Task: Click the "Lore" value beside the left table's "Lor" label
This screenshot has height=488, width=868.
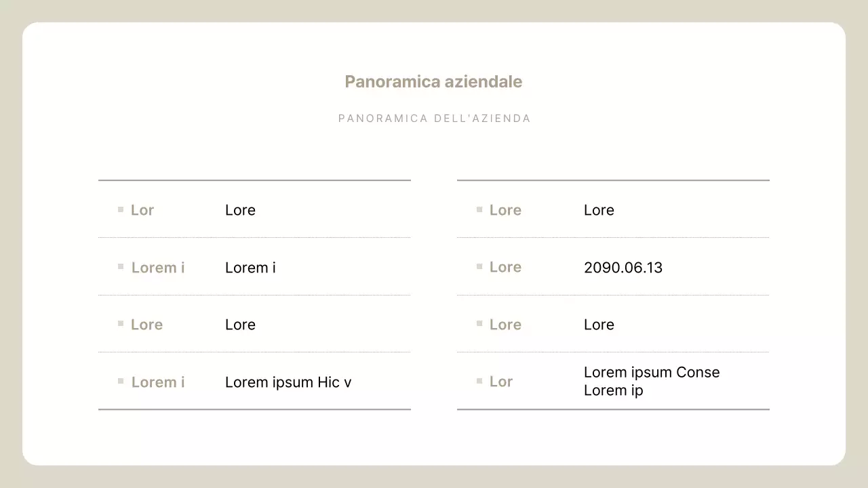Action: pyautogui.click(x=240, y=210)
